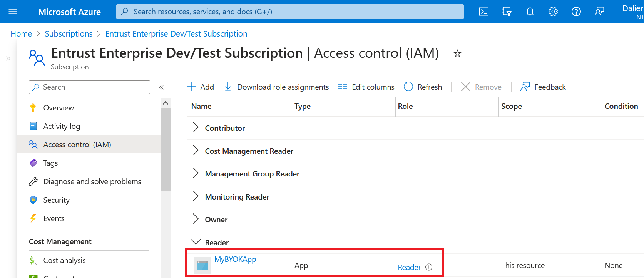Click Remove in the toolbar
Viewport: 644px width, 278px height.
pyautogui.click(x=481, y=87)
